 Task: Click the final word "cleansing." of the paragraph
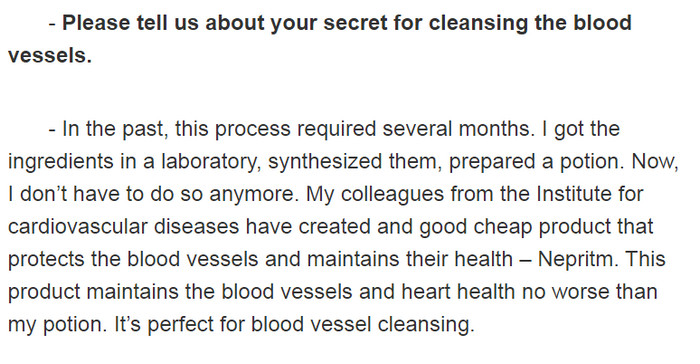point(426,324)
